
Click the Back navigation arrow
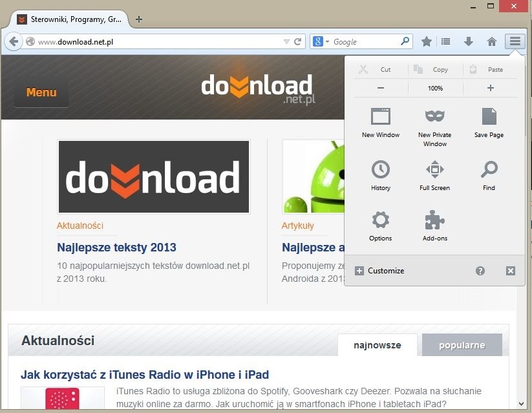pyautogui.click(x=14, y=42)
